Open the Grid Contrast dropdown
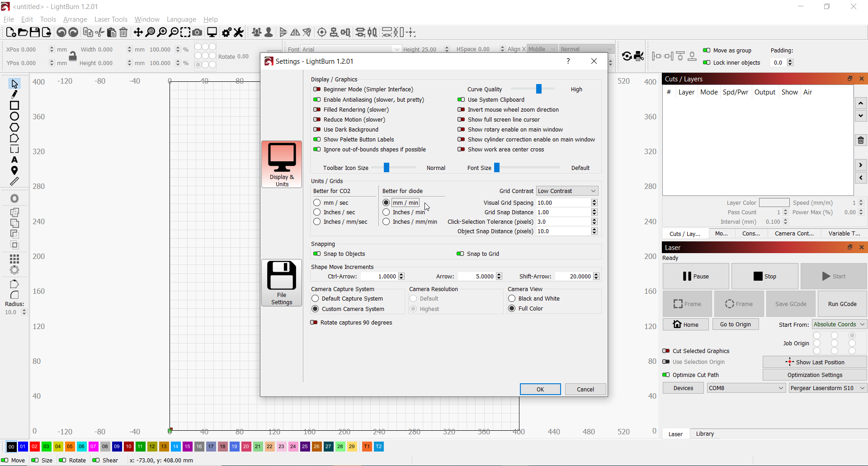This screenshot has width=868, height=466. [567, 191]
